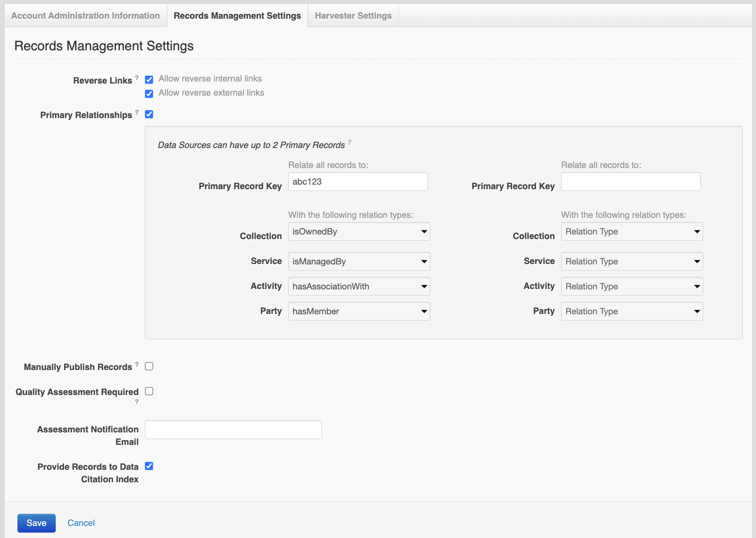
Task: Uncheck Allow reverse internal links
Action: coord(149,79)
